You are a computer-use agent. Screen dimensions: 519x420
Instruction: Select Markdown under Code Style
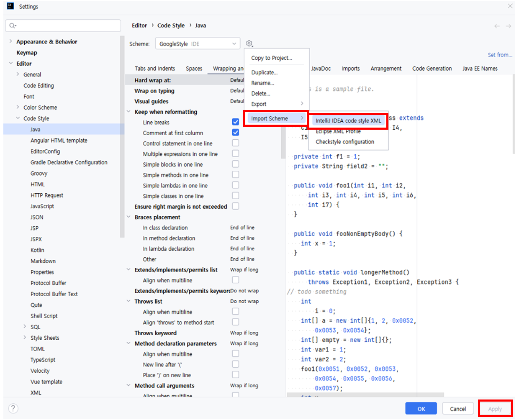click(x=43, y=261)
